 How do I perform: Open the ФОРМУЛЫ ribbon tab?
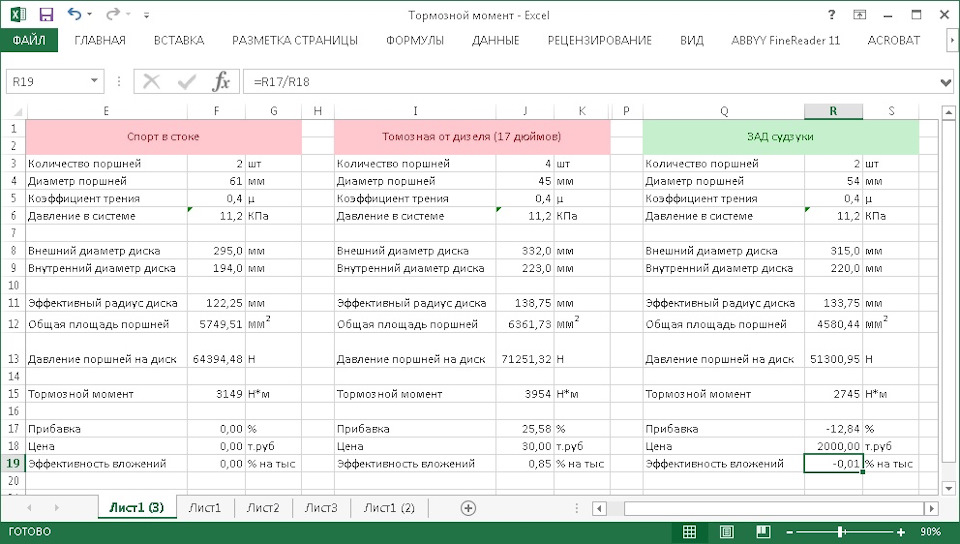coord(414,40)
